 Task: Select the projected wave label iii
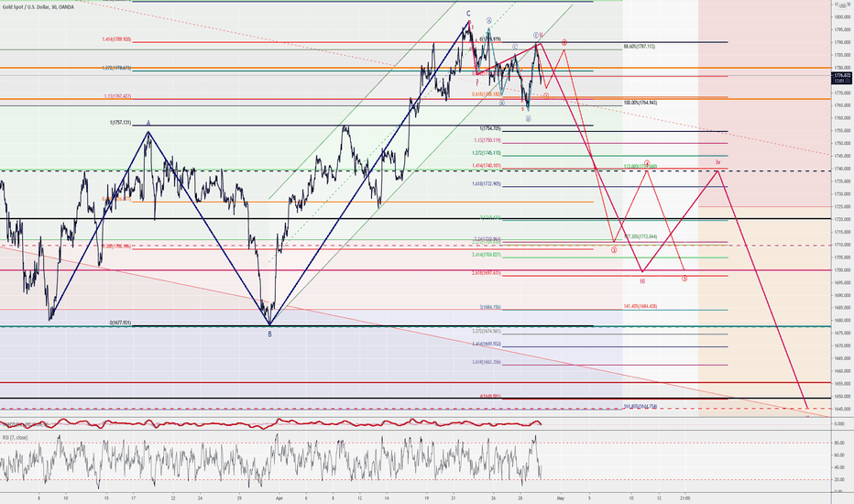pos(642,281)
